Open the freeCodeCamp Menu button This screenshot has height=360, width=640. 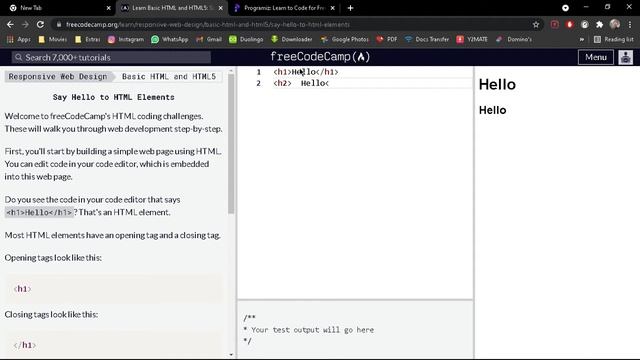click(596, 57)
